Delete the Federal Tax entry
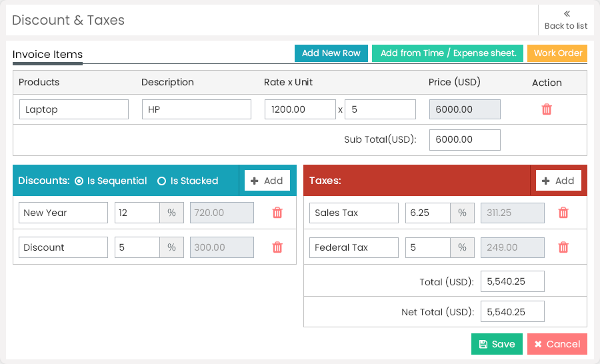 pyautogui.click(x=563, y=247)
